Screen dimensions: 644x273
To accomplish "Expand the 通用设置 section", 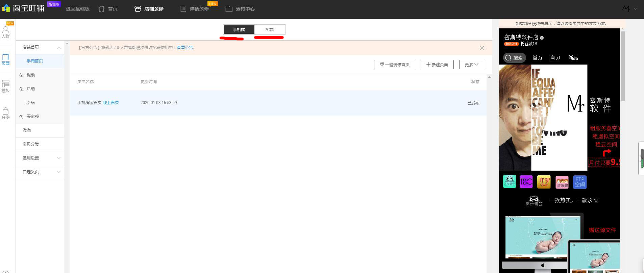I will (x=59, y=158).
